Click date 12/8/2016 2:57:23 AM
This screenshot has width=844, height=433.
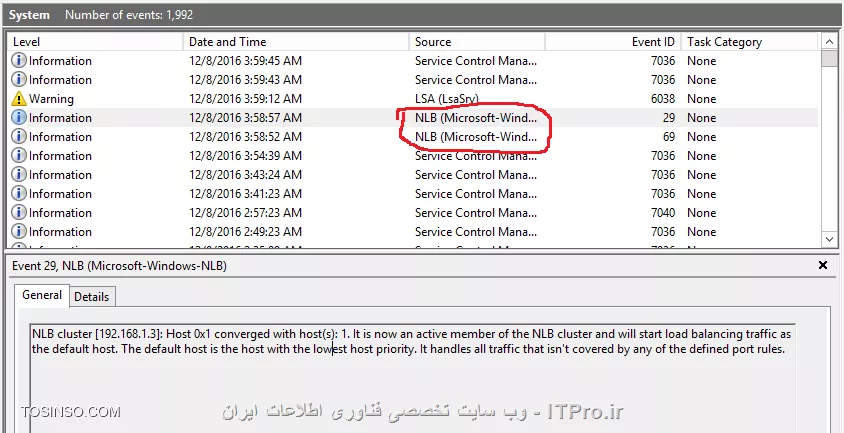pos(245,213)
